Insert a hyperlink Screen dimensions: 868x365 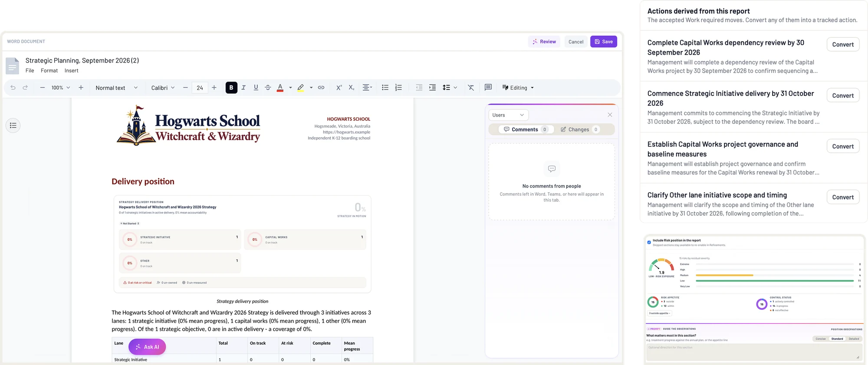click(x=321, y=88)
